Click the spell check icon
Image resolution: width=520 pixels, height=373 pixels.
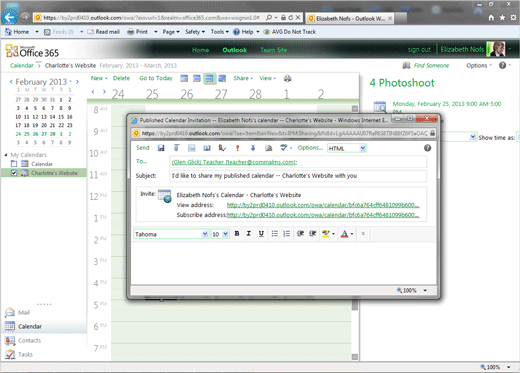(283, 148)
